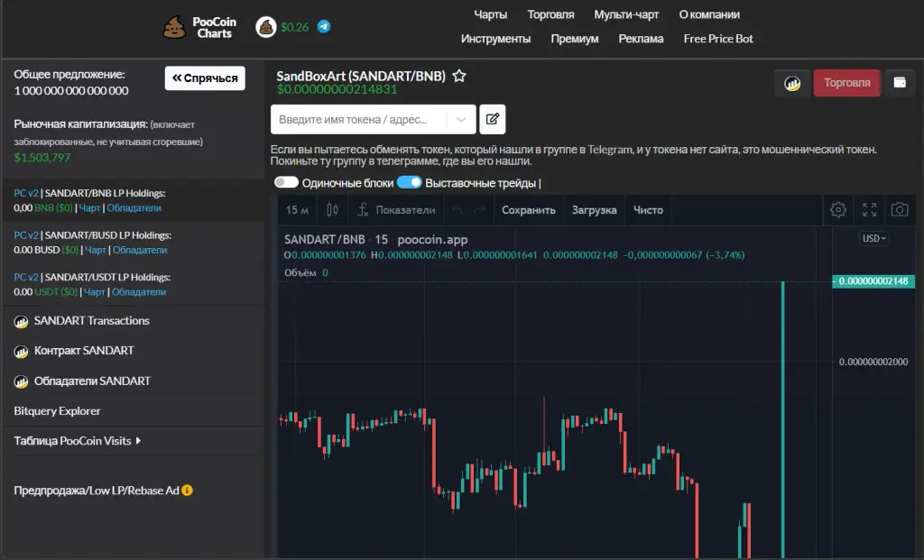The height and width of the screenshot is (560, 924).
Task: Open Контракт SANDART link
Action: [84, 351]
